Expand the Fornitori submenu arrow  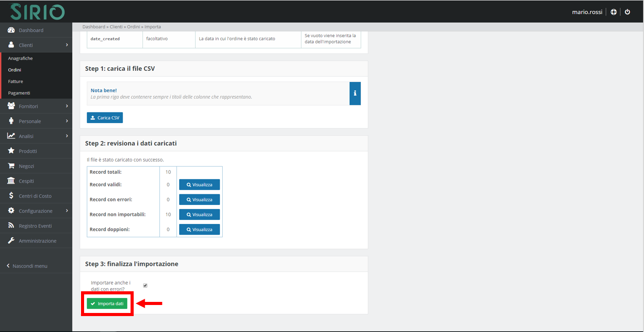[66, 106]
